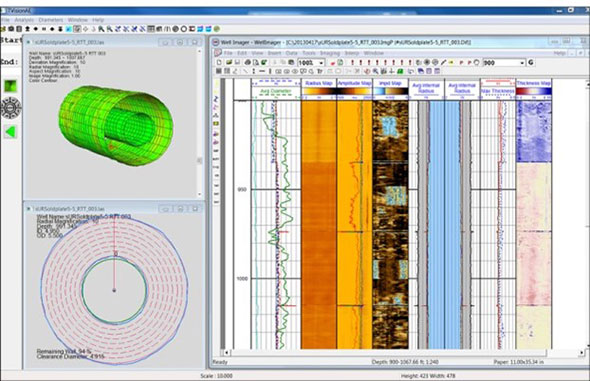Click Open folder icon in WellImager toolbar
The height and width of the screenshot is (381, 590).
click(229, 62)
